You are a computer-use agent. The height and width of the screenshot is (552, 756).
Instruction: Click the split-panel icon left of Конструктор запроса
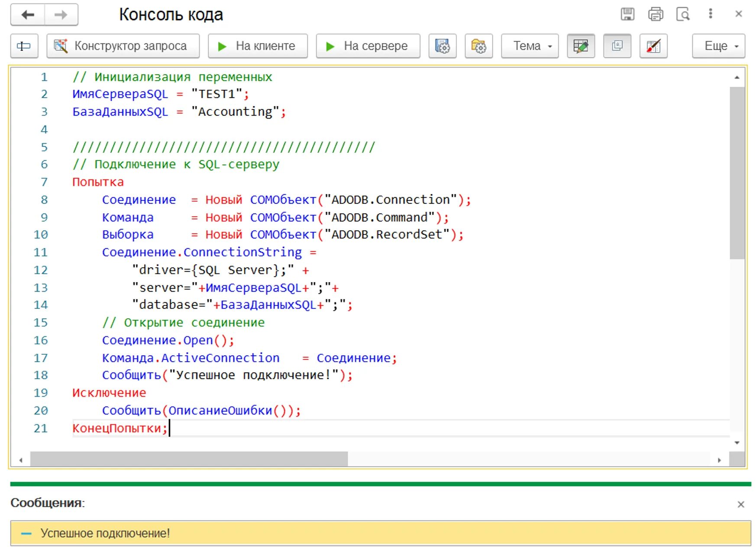[x=24, y=46]
